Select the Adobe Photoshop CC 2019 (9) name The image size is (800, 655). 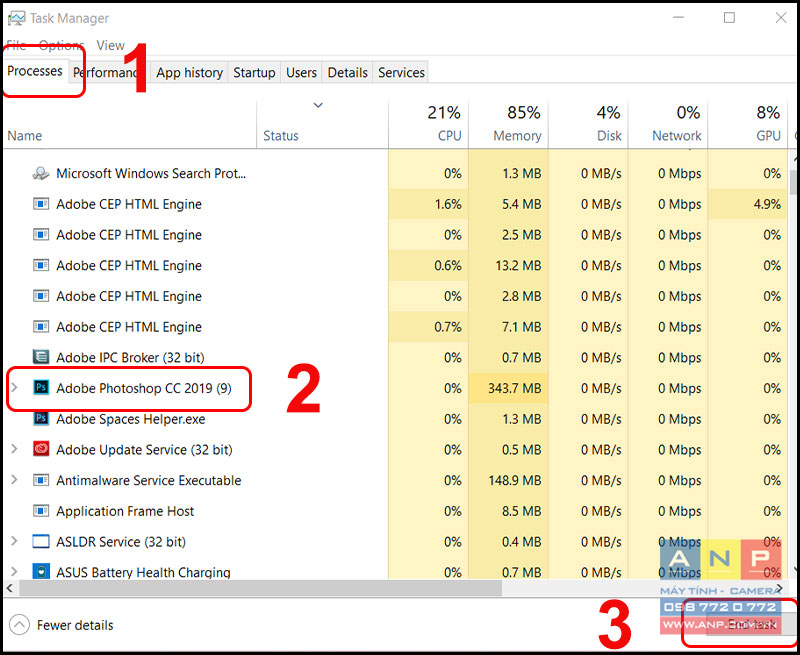(x=144, y=388)
